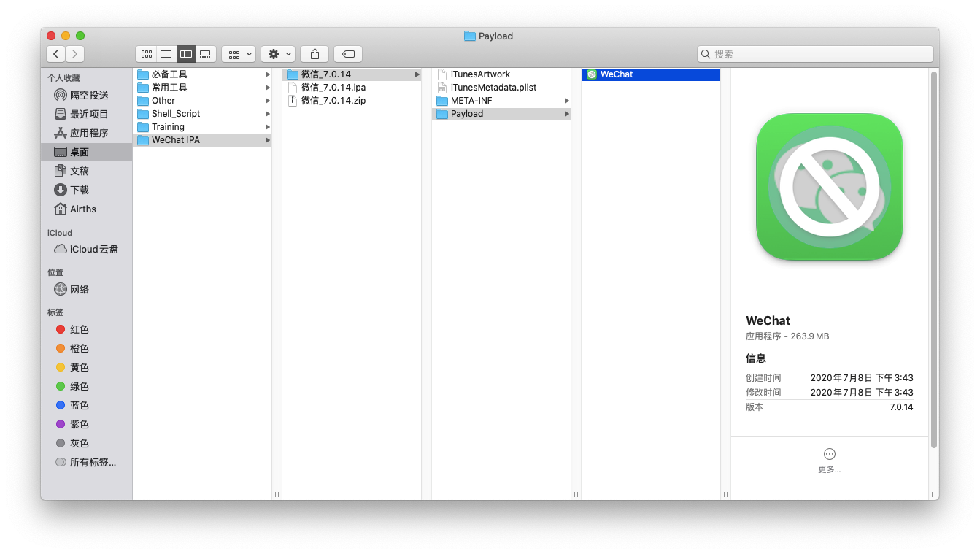Filter by the 红色 tag
This screenshot has height=554, width=980.
(86, 329)
